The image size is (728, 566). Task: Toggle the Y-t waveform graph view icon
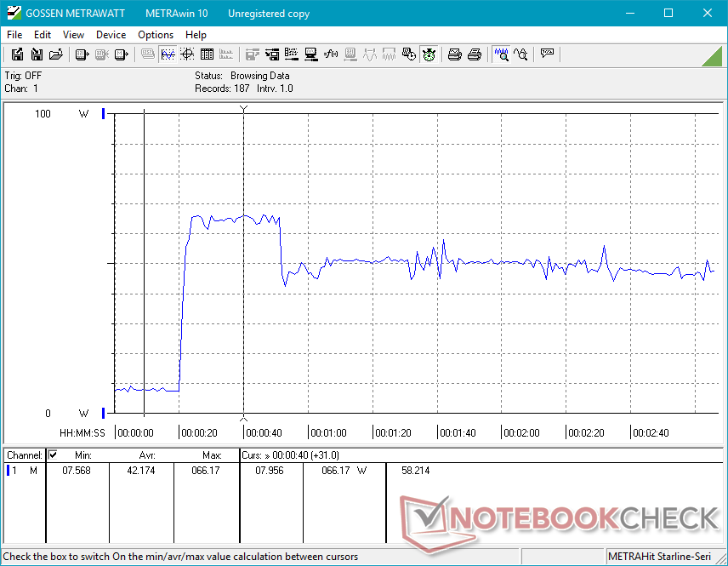168,54
